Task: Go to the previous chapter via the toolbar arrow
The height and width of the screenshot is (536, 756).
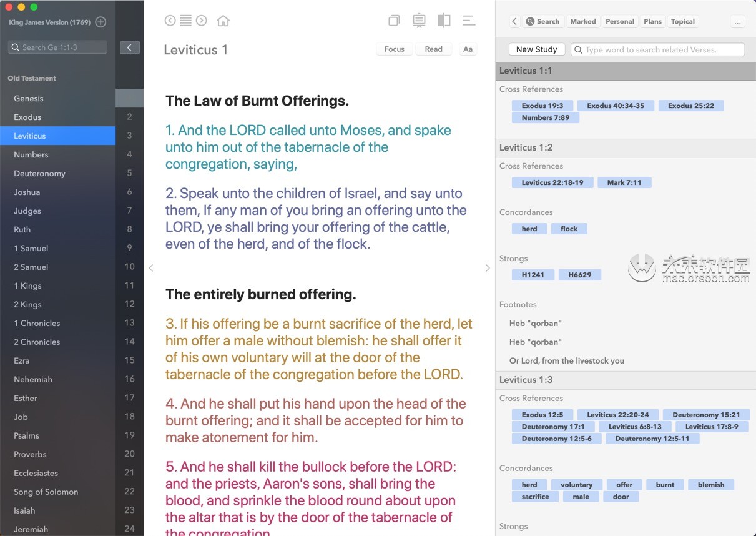Action: (x=170, y=21)
